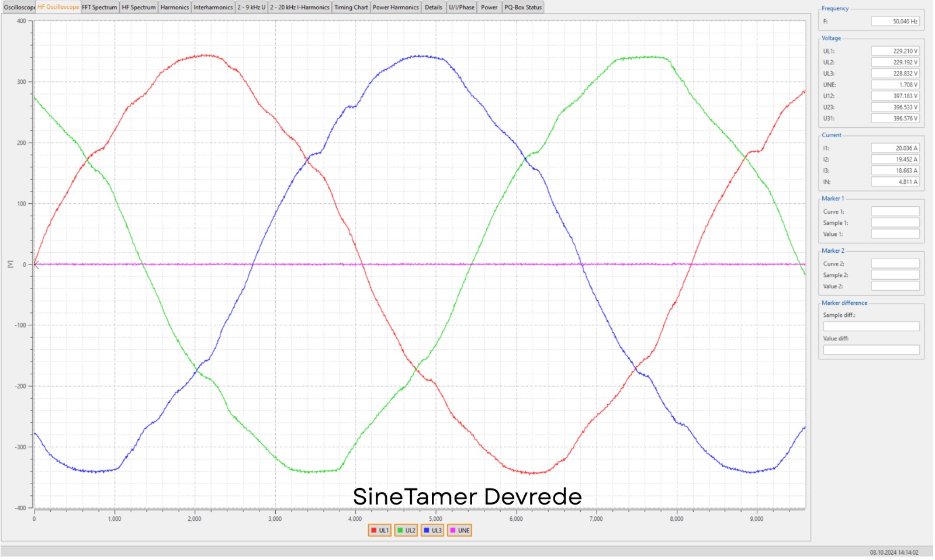Toggle the UL3 blue curve legend

tap(432, 531)
